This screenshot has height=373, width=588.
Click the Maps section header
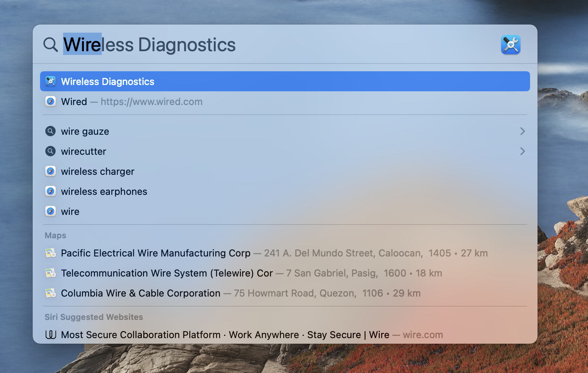click(x=55, y=235)
